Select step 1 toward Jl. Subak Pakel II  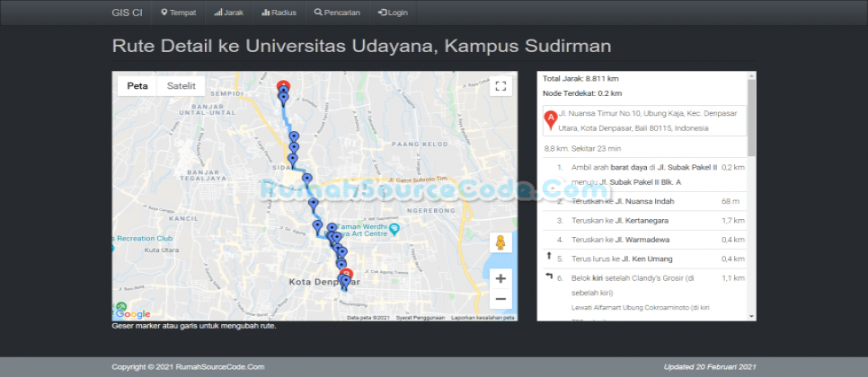coord(644,175)
